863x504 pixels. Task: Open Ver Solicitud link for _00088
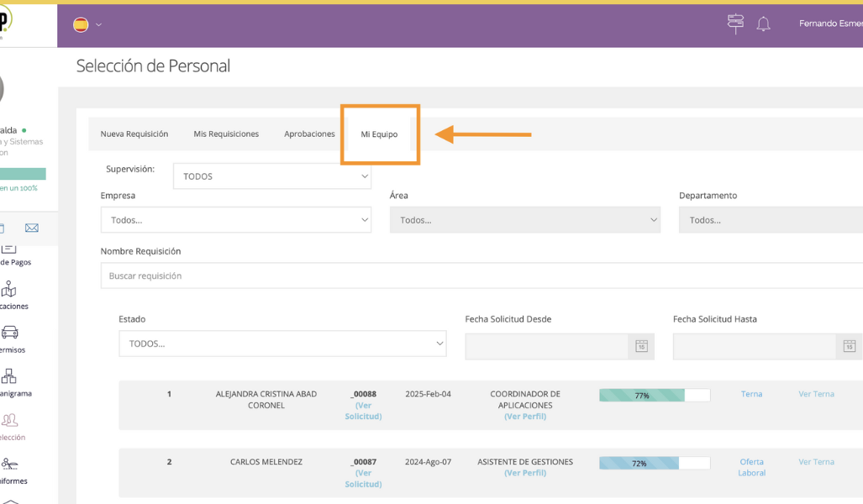click(363, 411)
